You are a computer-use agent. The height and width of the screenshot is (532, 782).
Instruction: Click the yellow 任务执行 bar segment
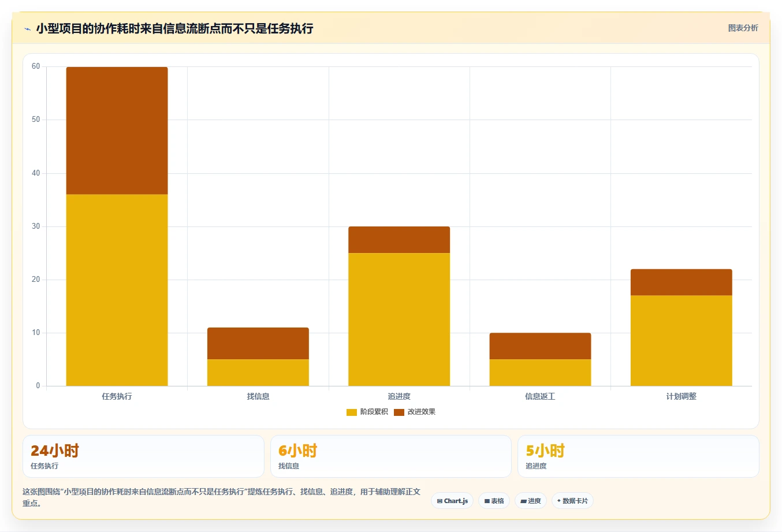point(117,290)
